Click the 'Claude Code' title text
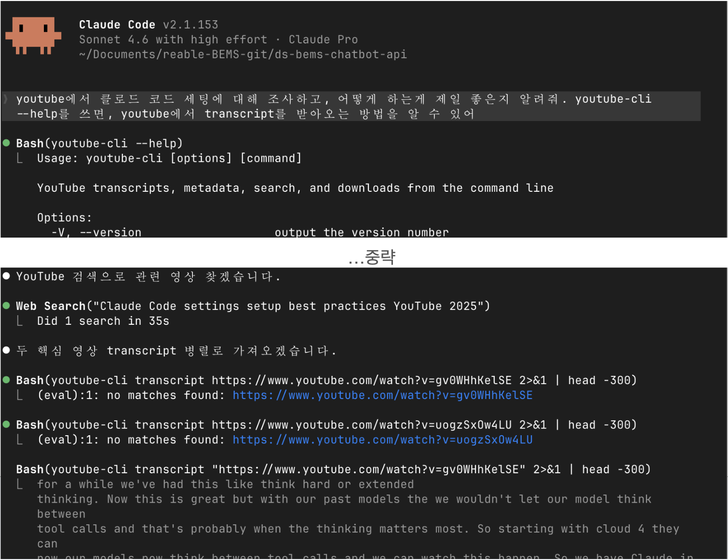Screen dimensions: 728x560 point(117,25)
